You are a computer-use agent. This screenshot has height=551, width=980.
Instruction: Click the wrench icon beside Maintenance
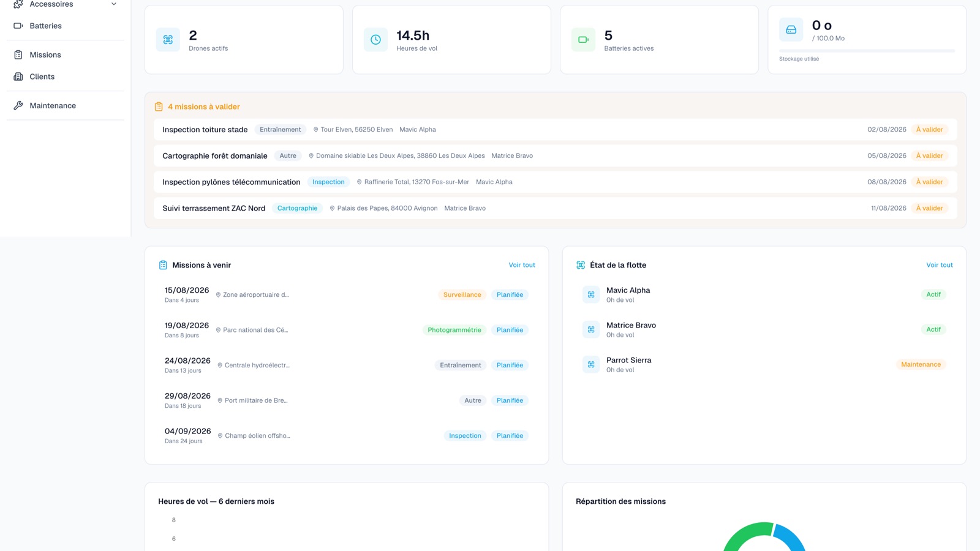18,105
